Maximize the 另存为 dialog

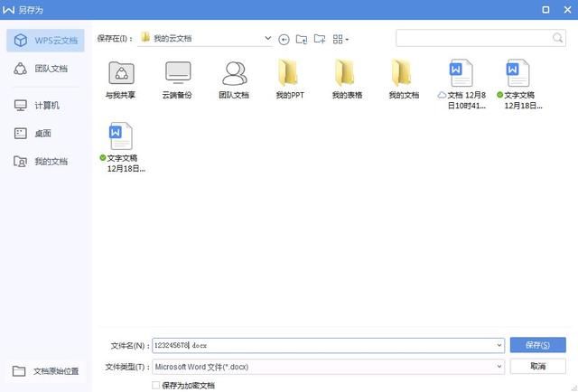point(545,10)
